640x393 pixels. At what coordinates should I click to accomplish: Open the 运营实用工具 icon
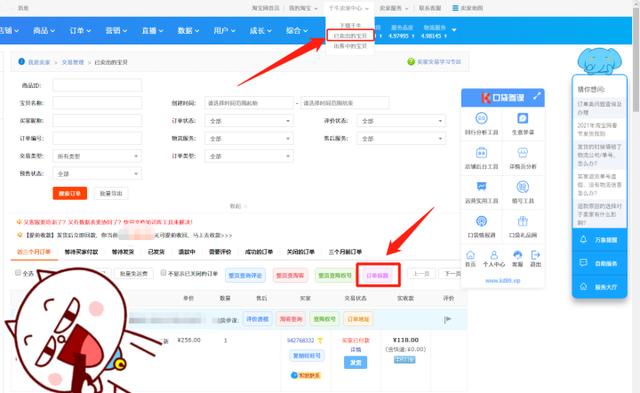pos(482,187)
